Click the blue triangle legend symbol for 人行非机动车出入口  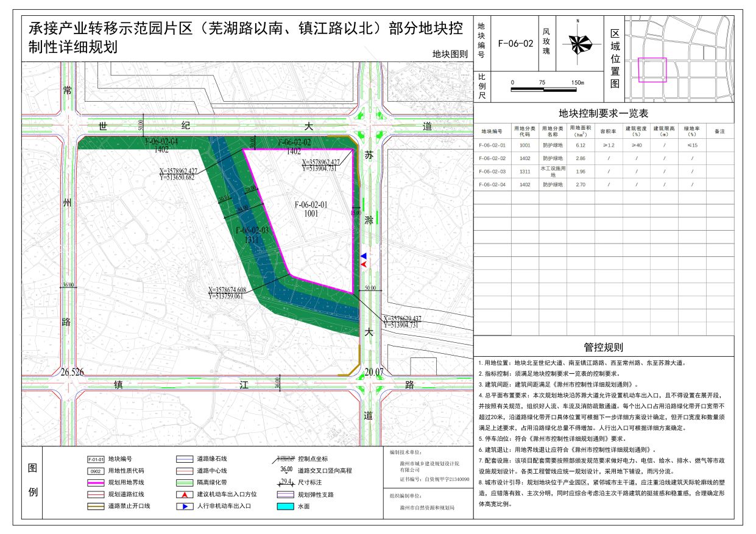[x=185, y=506]
